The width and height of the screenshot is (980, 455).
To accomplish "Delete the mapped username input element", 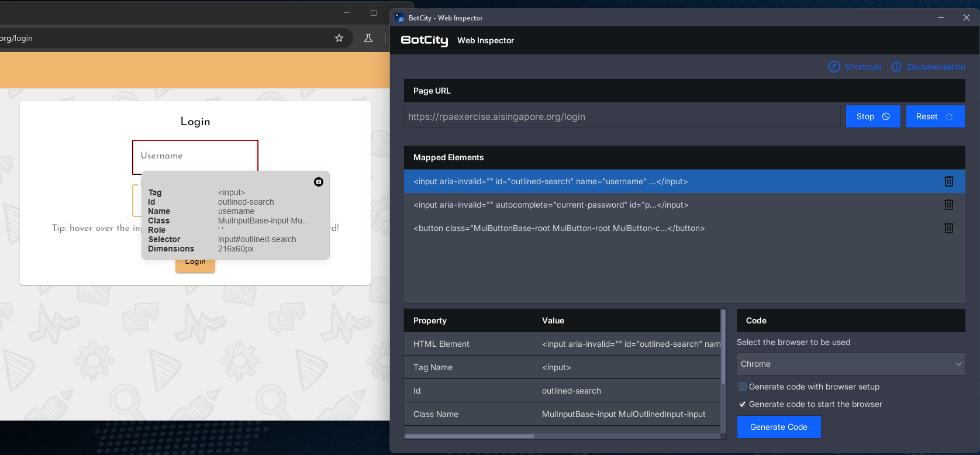I will 948,181.
